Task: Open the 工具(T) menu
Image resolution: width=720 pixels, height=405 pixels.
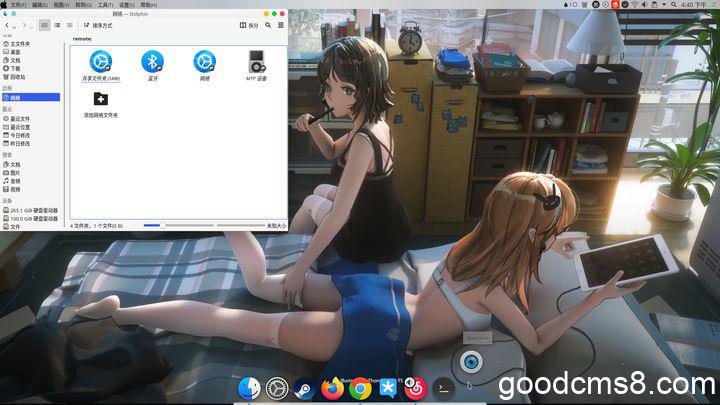Action: 105,5
